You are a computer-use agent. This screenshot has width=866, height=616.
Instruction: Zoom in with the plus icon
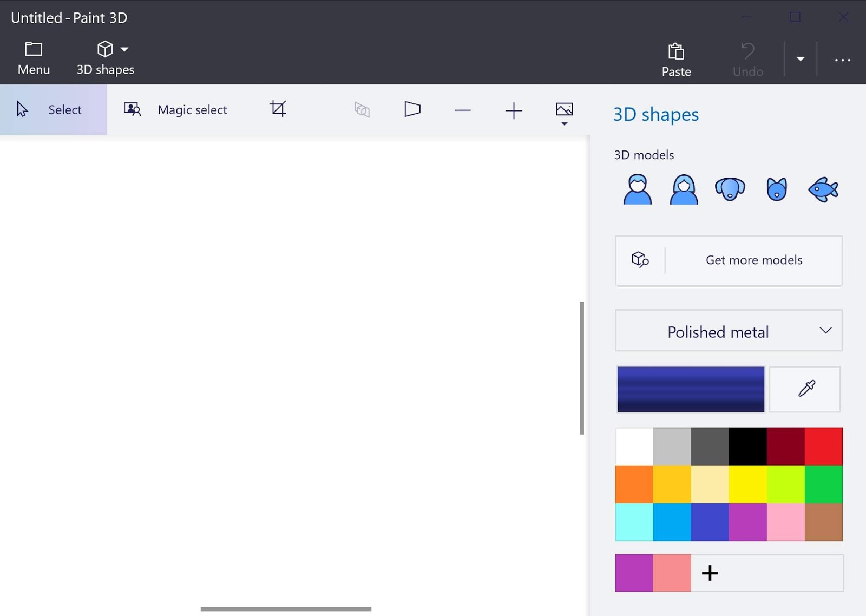point(514,110)
